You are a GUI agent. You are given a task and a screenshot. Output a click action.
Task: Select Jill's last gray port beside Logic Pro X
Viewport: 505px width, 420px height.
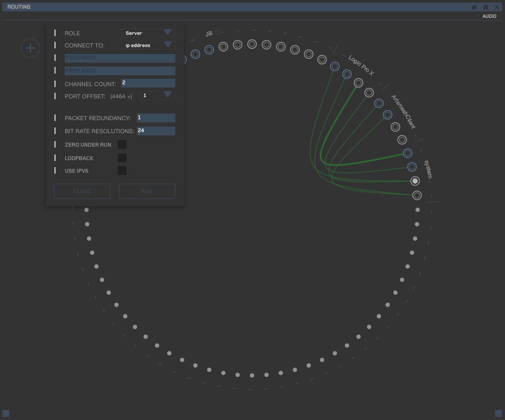322,60
